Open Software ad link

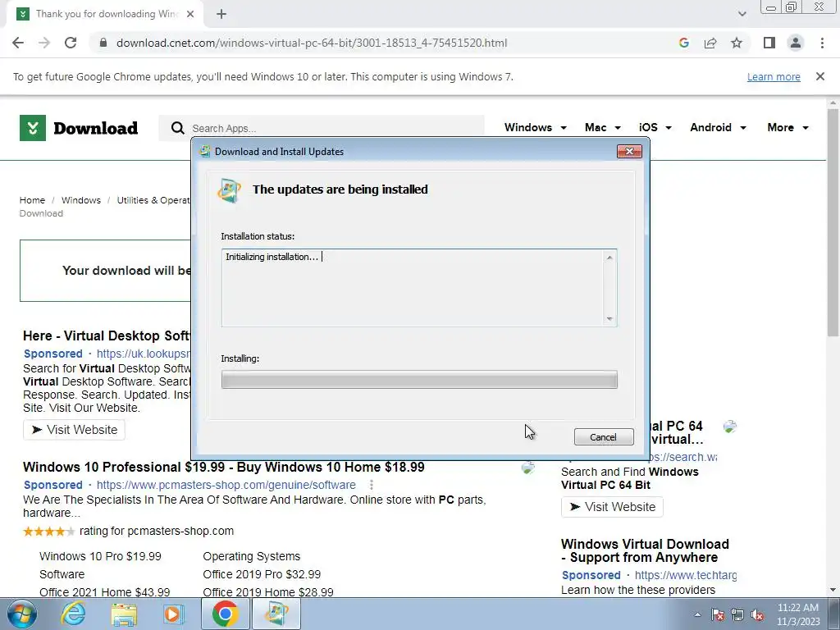coord(62,574)
